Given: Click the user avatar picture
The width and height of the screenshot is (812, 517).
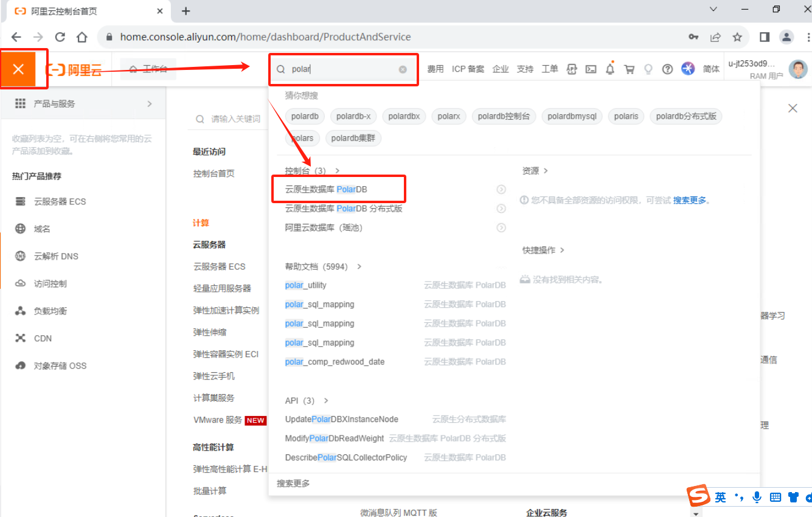Looking at the screenshot, I should 798,69.
